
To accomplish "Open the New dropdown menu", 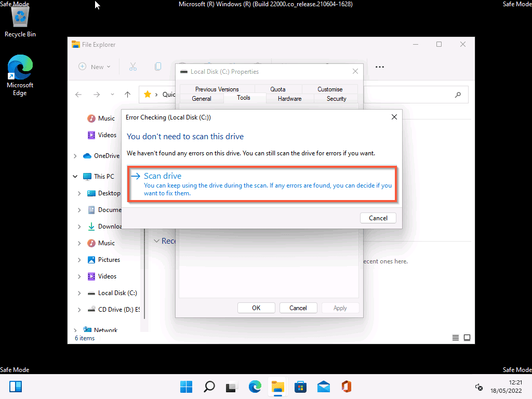I will coord(94,66).
